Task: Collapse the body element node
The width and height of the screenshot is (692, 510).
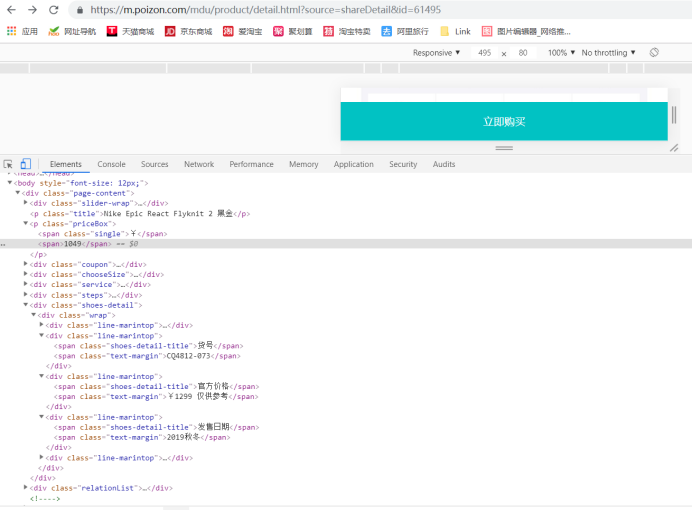Action: pyautogui.click(x=10, y=182)
